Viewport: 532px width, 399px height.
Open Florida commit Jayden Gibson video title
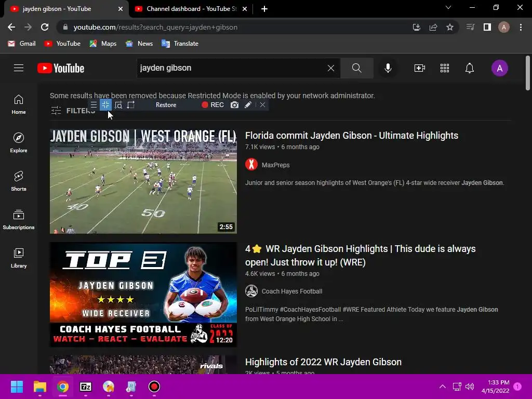coord(352,136)
